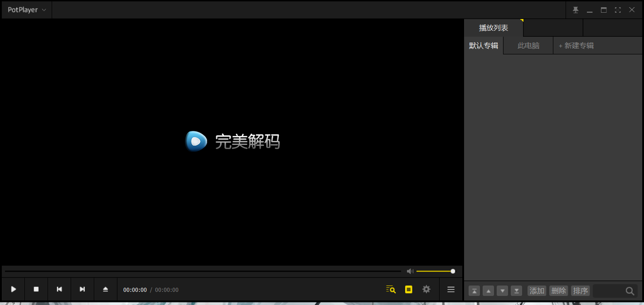The width and height of the screenshot is (644, 305).
Task: Open a file with the eject icon
Action: tap(105, 289)
